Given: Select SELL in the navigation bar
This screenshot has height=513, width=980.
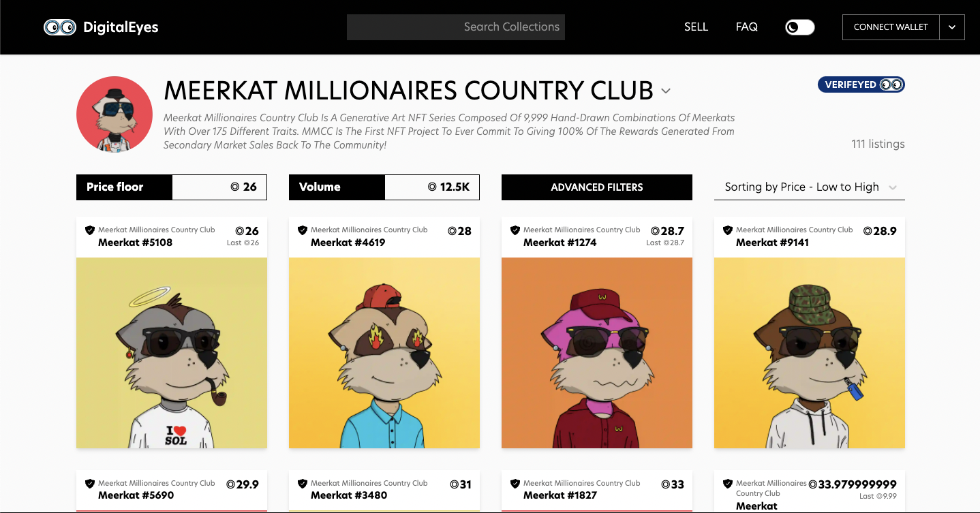Looking at the screenshot, I should 696,27.
